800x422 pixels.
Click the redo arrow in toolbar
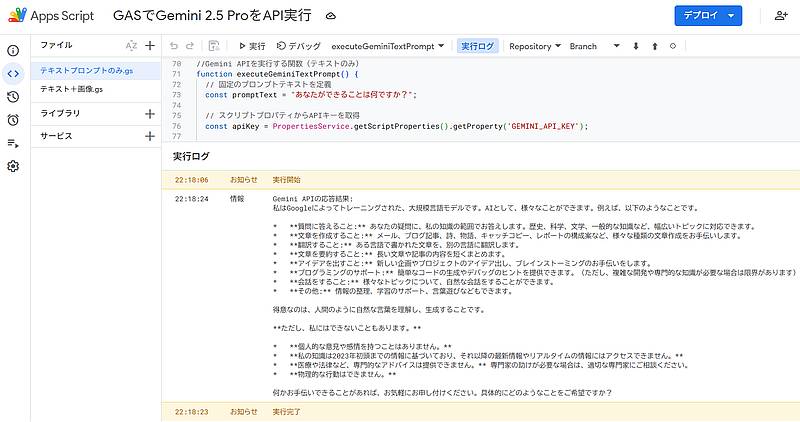pos(190,46)
